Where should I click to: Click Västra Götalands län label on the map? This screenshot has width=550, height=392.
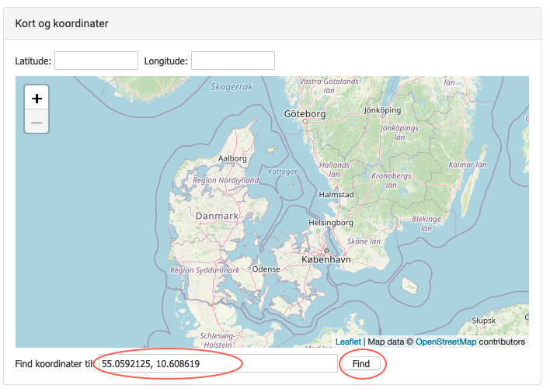[329, 86]
